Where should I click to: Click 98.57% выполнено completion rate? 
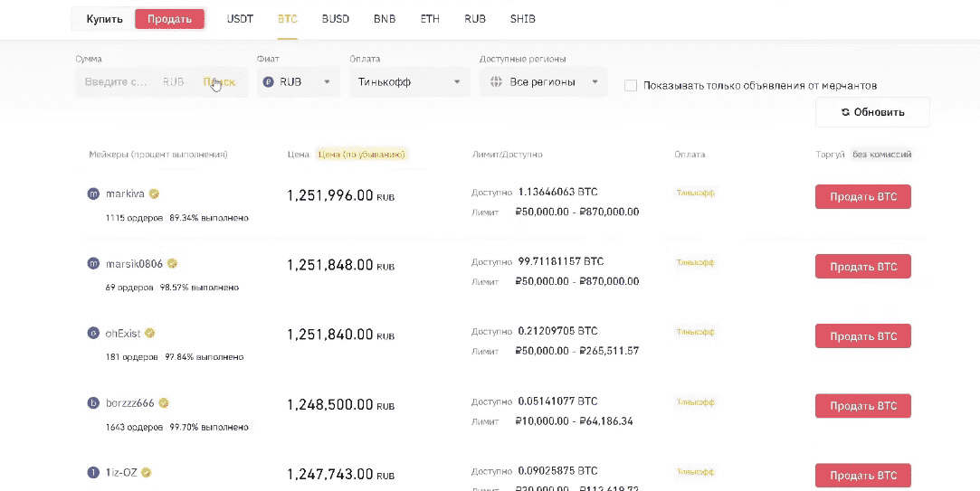pos(199,288)
